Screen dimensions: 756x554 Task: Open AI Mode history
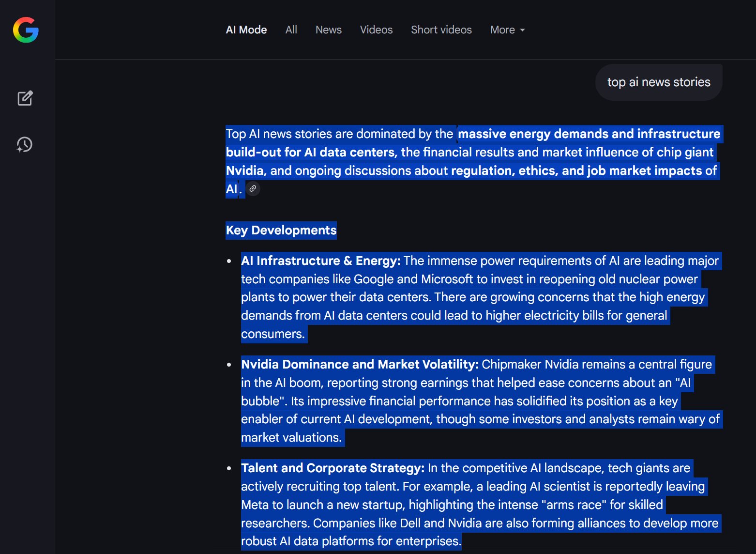coord(25,144)
